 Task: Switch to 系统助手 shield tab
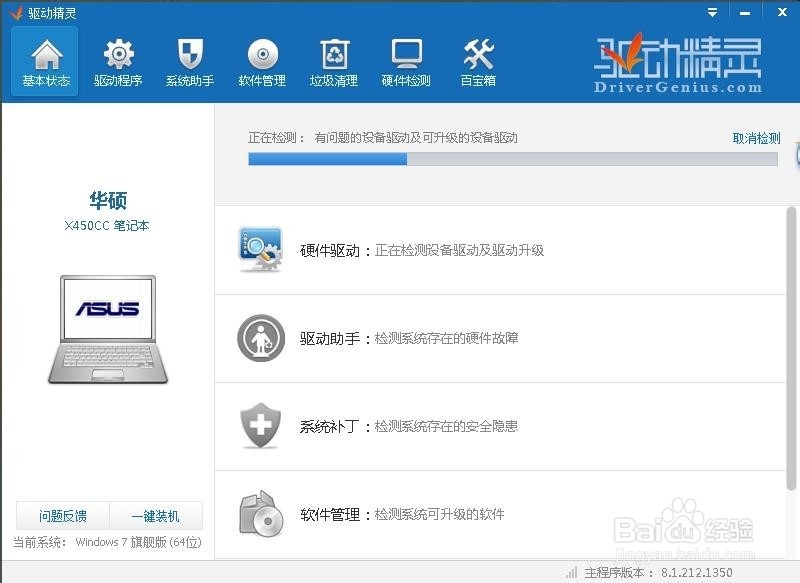[x=190, y=62]
